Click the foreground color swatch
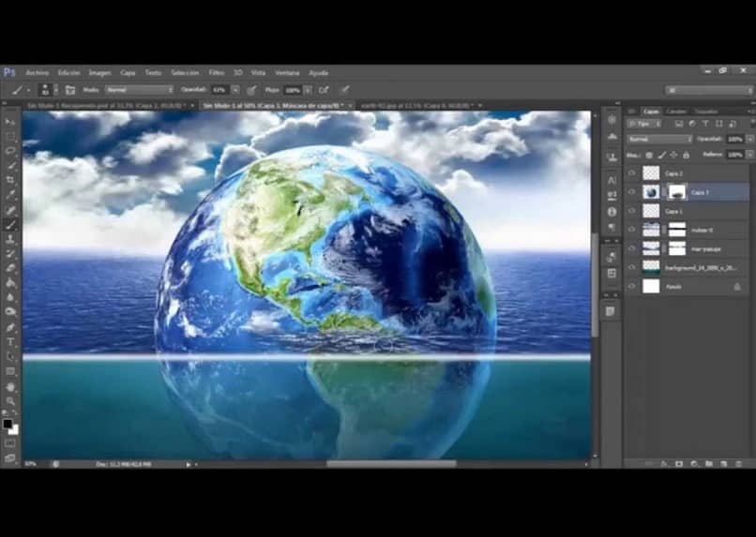756x537 pixels. click(x=8, y=424)
